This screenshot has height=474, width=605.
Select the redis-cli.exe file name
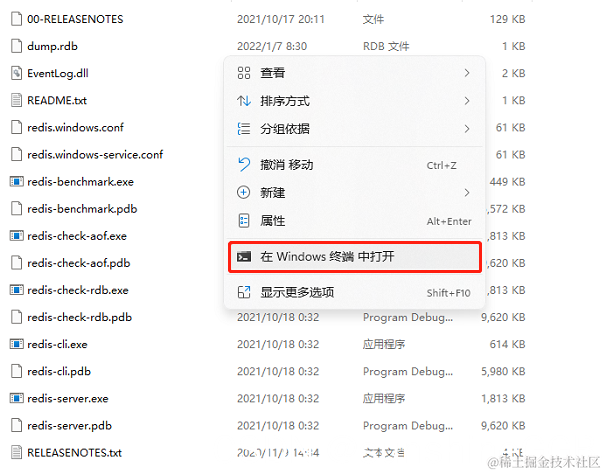click(x=57, y=344)
